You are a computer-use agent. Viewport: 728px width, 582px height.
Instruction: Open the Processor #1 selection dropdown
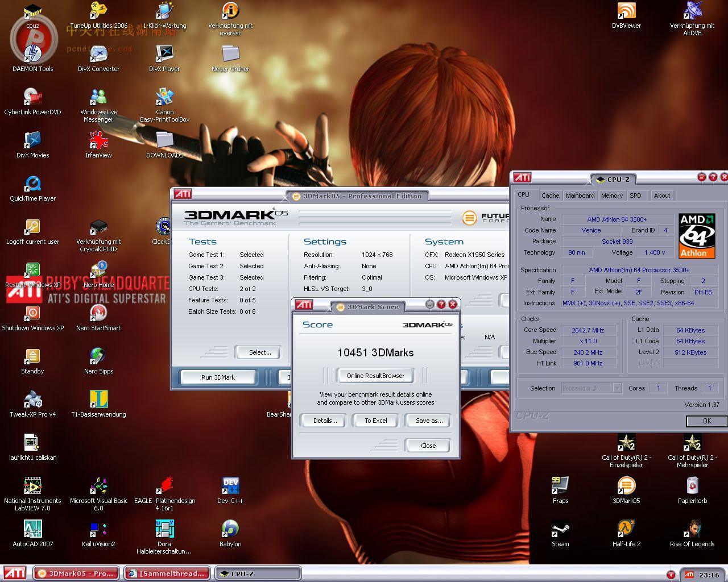617,388
